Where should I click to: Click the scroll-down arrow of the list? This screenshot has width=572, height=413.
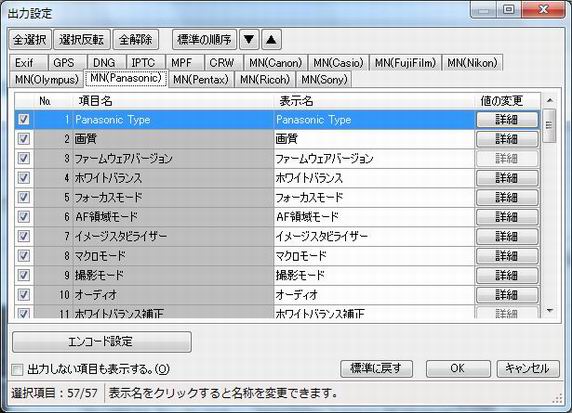[550, 311]
